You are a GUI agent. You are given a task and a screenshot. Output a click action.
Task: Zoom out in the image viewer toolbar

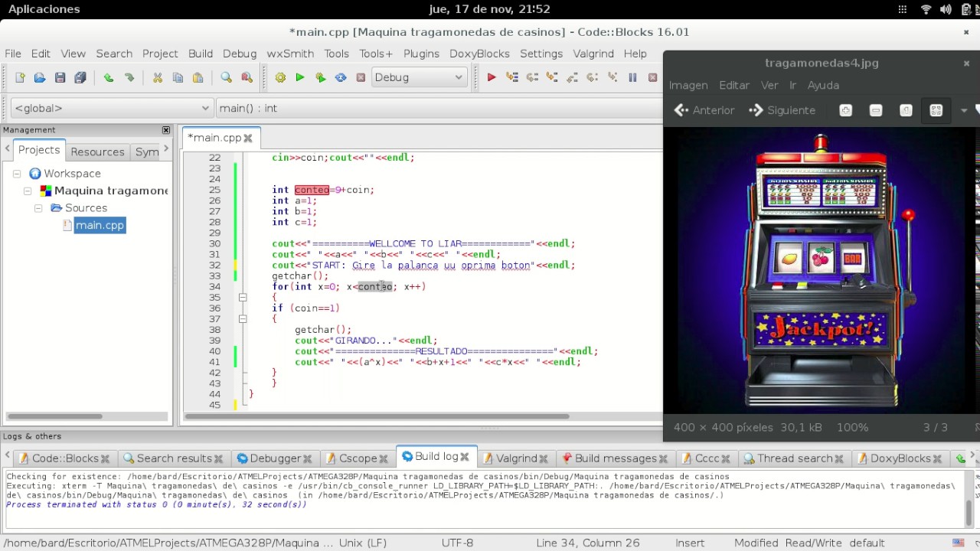click(876, 110)
